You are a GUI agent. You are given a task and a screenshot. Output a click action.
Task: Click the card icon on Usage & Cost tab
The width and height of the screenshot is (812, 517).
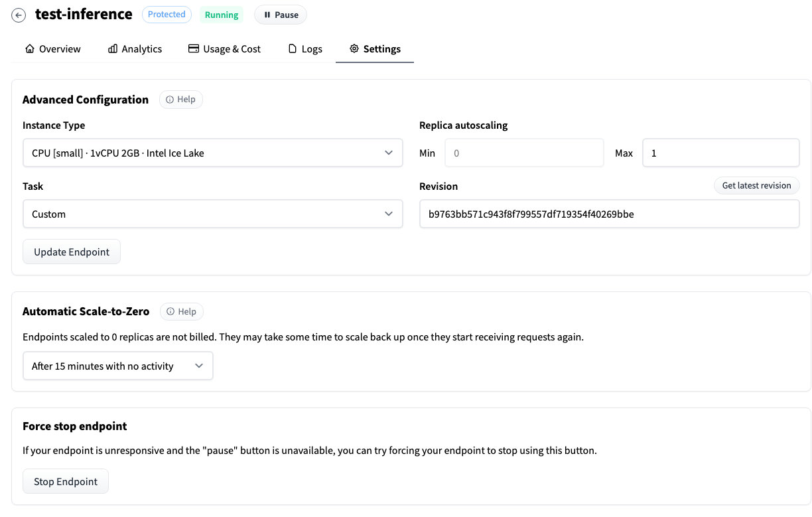coord(193,48)
